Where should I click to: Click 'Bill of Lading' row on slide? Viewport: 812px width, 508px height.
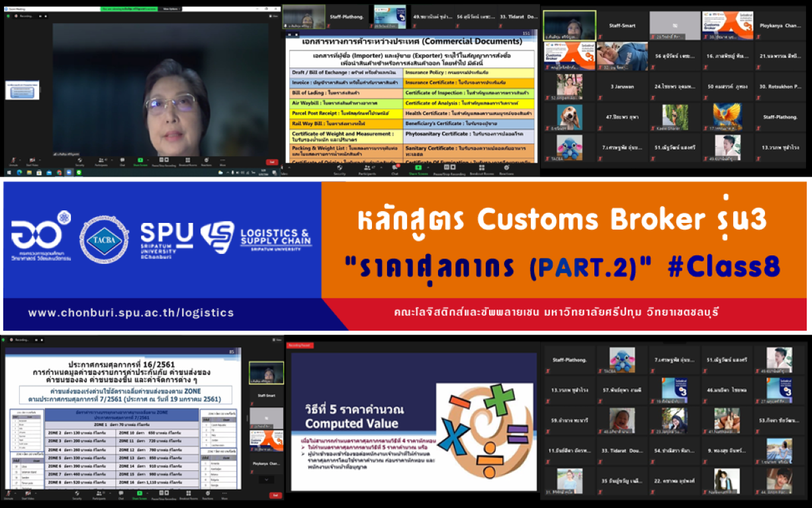[x=347, y=93]
